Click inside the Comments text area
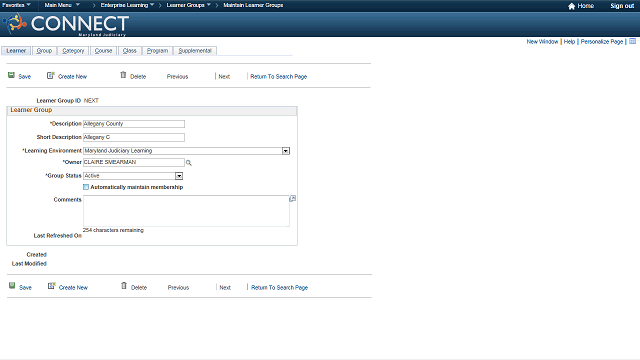The width and height of the screenshot is (640, 360). (x=186, y=211)
